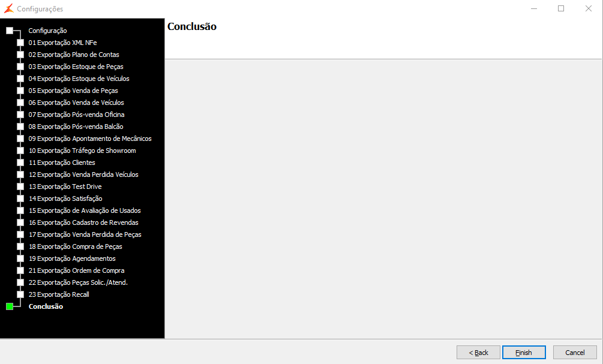Open 19 Exportação Agendamentos step
The image size is (603, 364).
point(72,258)
